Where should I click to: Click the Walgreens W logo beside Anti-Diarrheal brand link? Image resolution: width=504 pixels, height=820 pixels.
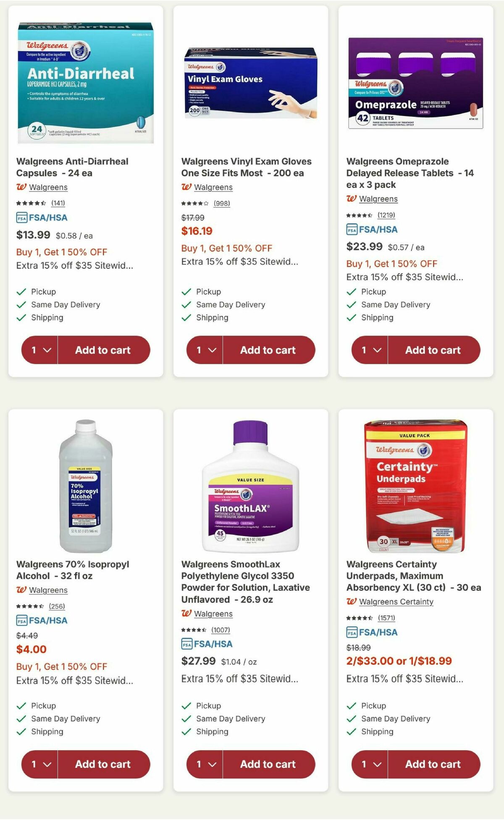pos(22,187)
